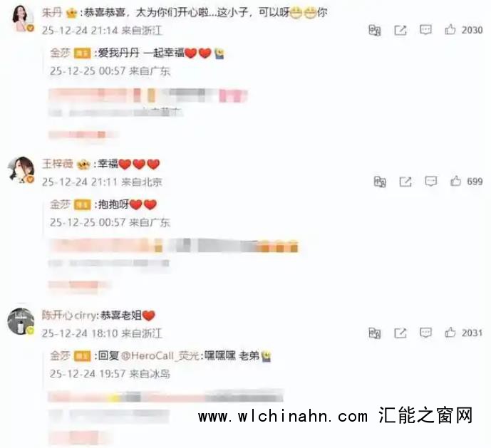Like 王梓薇's comment with 699 likes
This screenshot has height=448, width=491.
[x=455, y=181]
